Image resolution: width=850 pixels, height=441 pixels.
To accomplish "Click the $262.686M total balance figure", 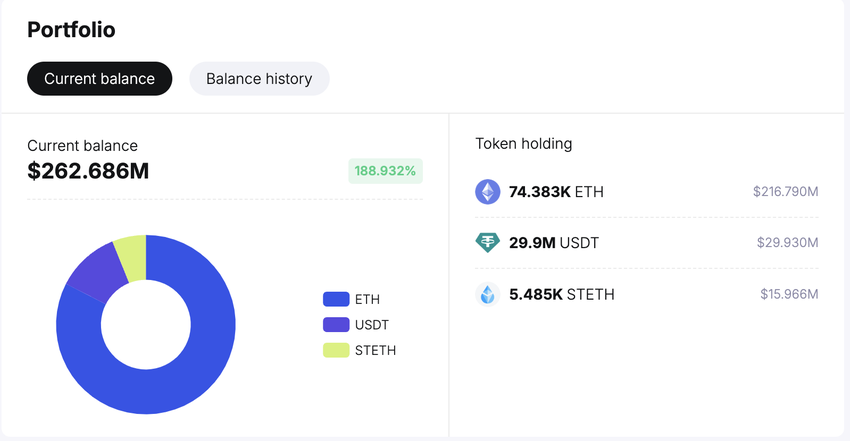I will tap(88, 171).
